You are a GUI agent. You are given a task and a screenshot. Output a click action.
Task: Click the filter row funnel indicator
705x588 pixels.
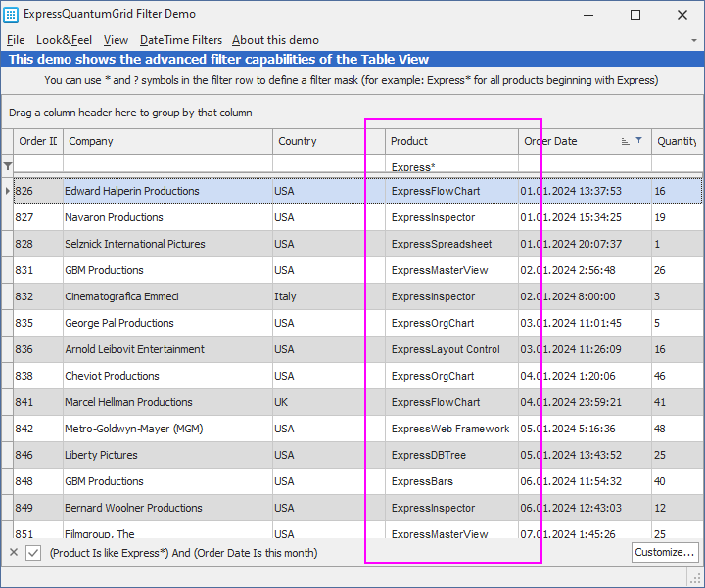(x=8, y=166)
